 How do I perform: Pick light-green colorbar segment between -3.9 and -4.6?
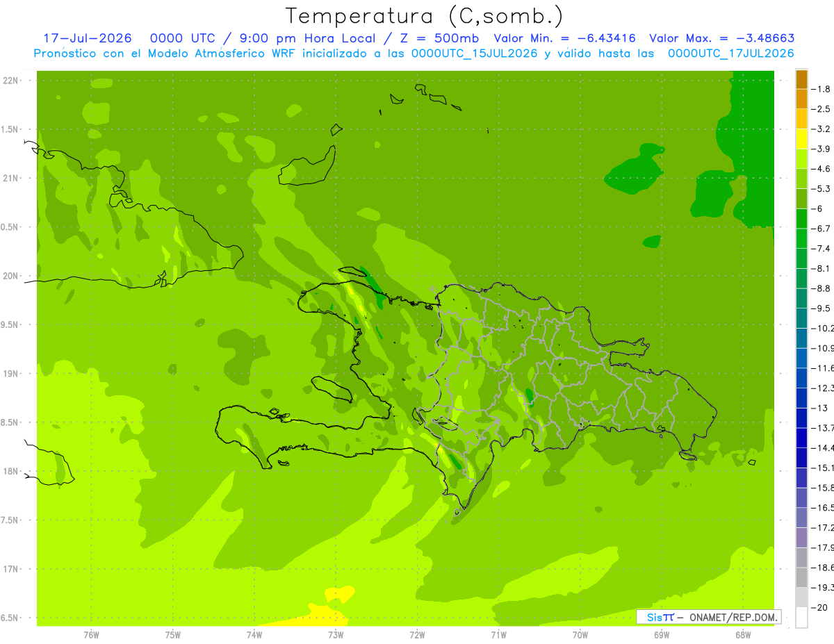pos(801,159)
